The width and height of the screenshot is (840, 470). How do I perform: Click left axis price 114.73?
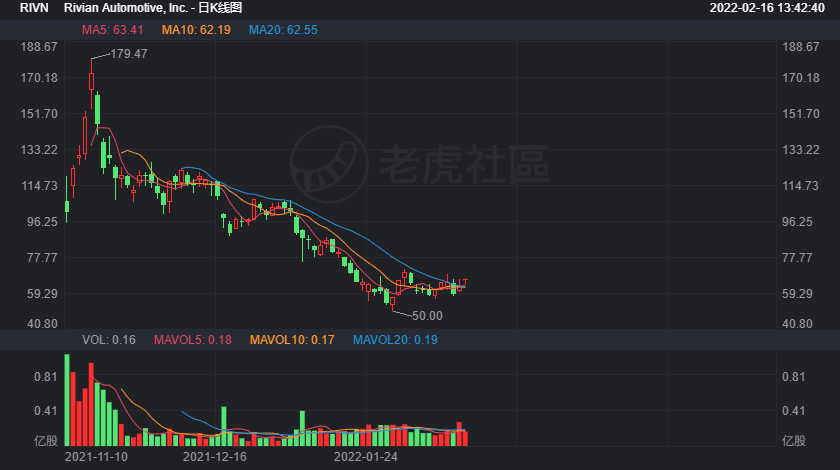point(39,185)
